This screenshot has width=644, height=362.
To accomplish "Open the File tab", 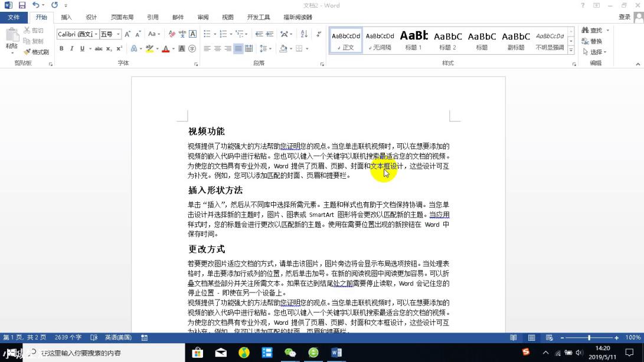I will [14, 17].
